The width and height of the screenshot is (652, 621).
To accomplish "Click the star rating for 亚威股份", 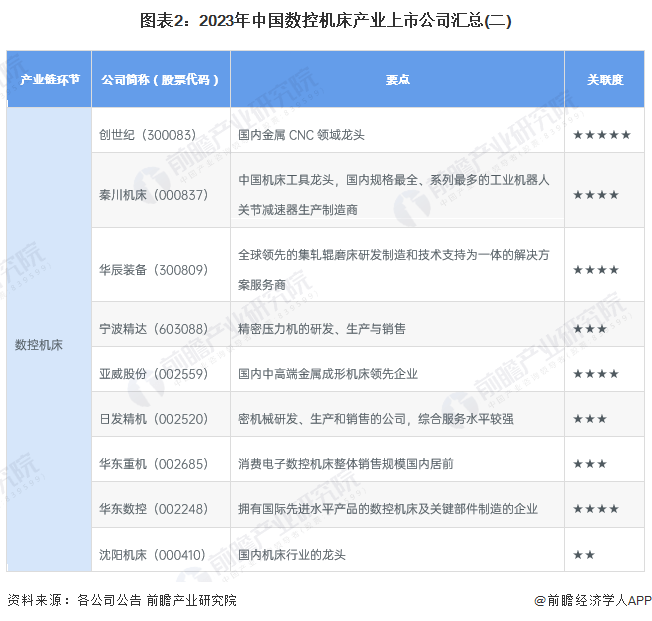I will [596, 374].
